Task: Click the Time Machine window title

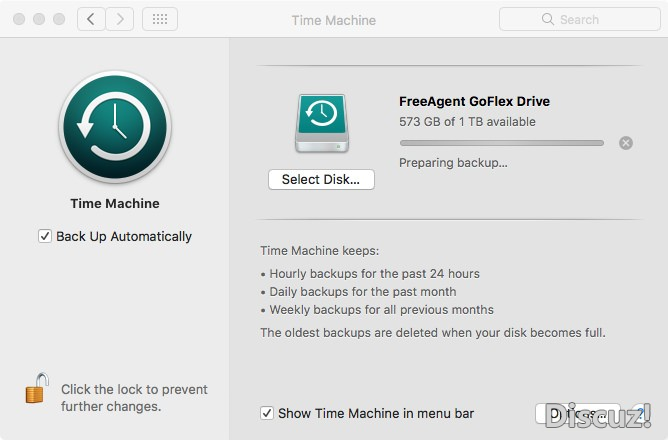Action: [x=334, y=20]
